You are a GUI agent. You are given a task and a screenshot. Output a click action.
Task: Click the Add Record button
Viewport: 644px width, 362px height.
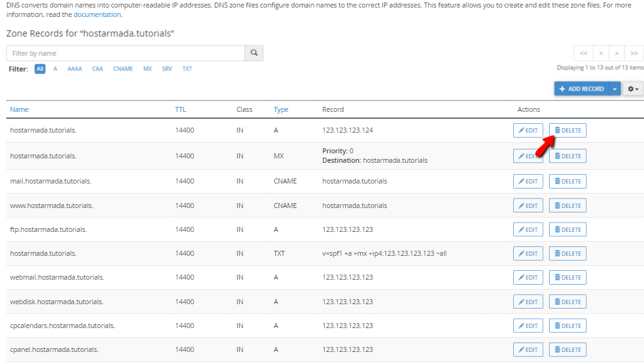coord(582,89)
